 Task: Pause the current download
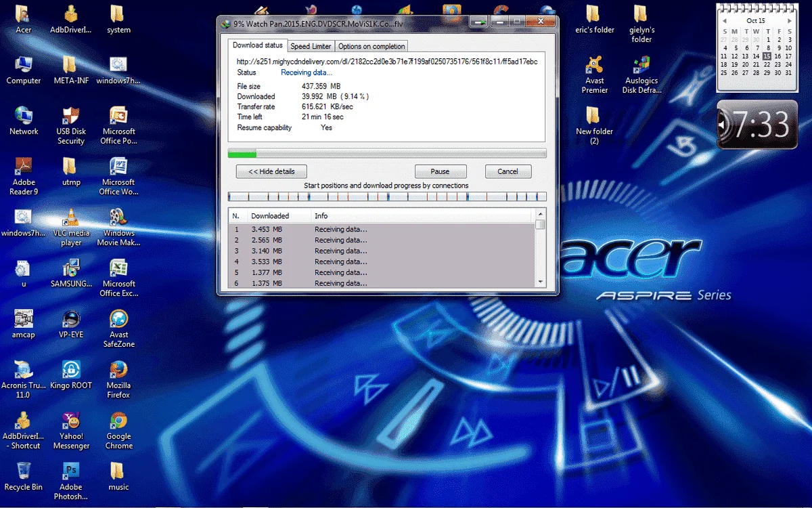click(440, 171)
